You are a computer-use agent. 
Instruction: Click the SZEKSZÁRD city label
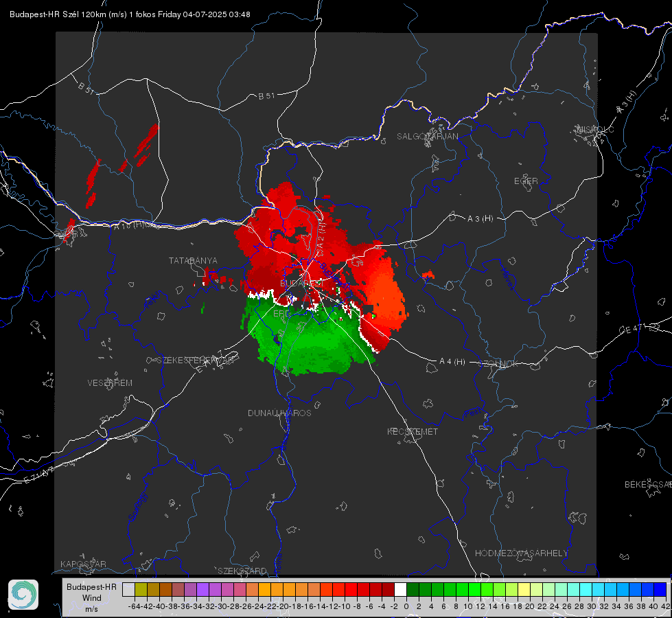coord(242,571)
